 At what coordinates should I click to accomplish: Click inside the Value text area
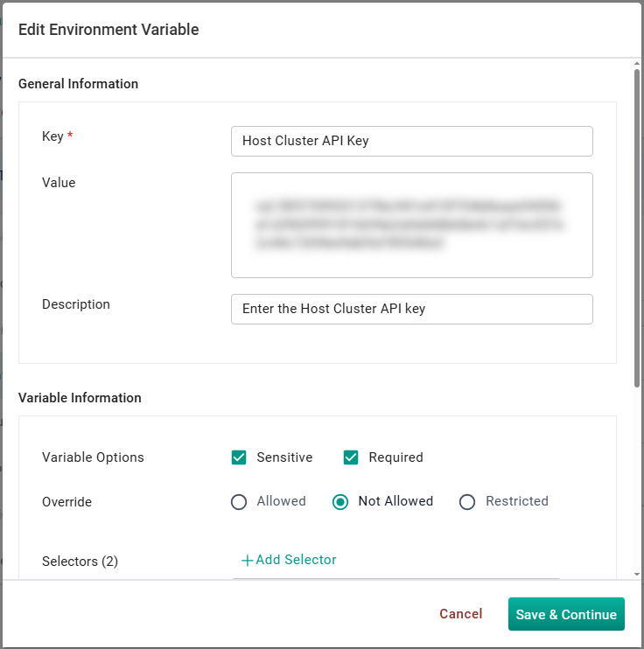[x=411, y=225]
